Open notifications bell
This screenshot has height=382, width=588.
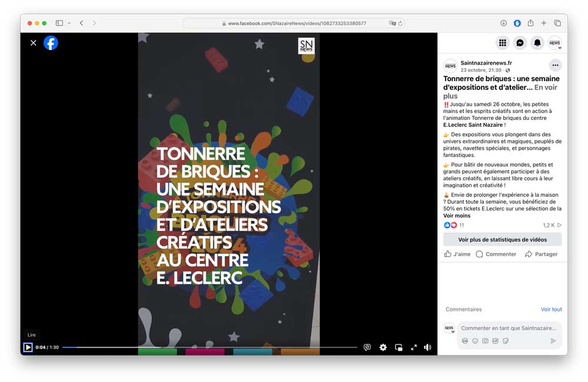point(537,43)
